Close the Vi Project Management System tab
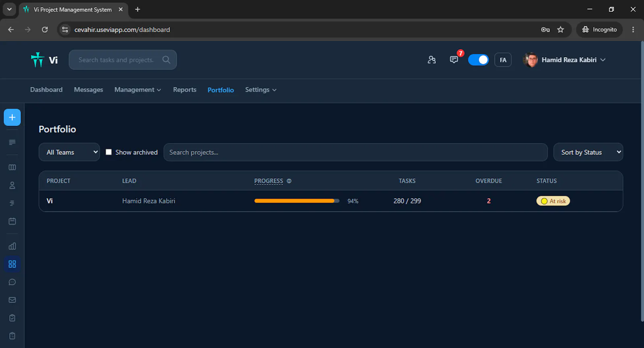Screen dimensions: 644x348 pos(120,9)
